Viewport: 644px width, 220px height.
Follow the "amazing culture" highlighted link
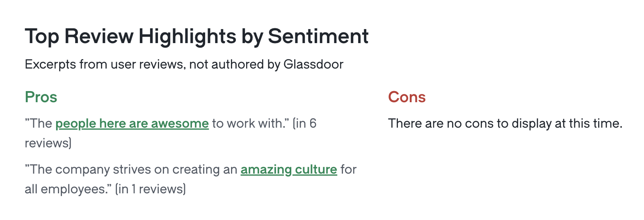(289, 170)
